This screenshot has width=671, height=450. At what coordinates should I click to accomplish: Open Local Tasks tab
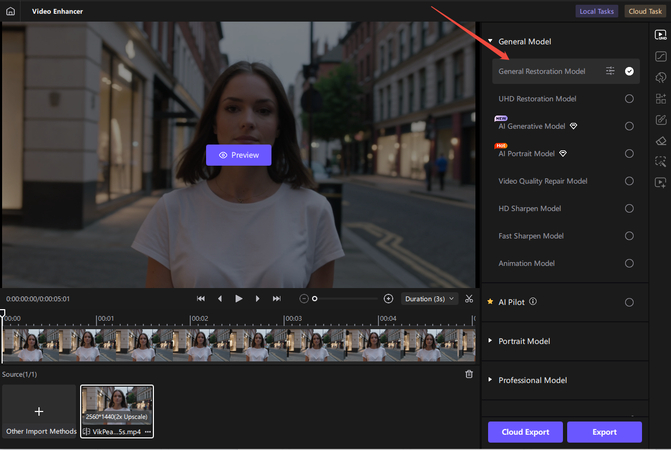596,11
